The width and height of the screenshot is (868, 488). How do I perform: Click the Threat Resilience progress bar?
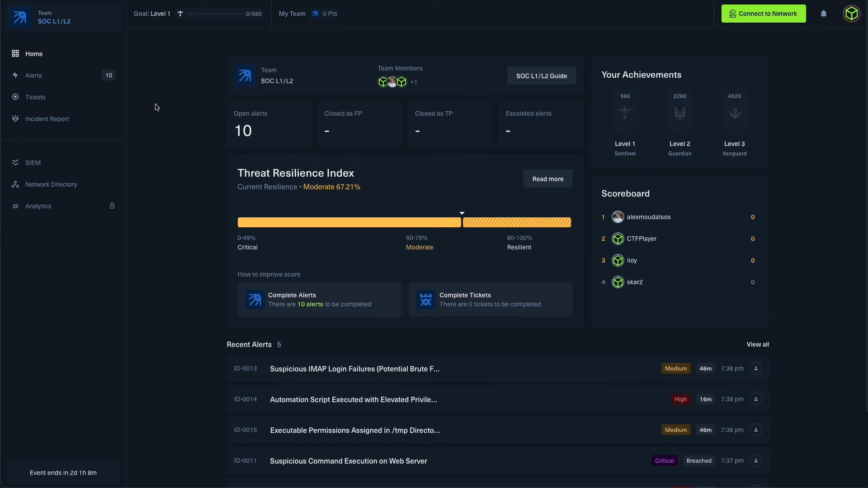[x=404, y=222]
